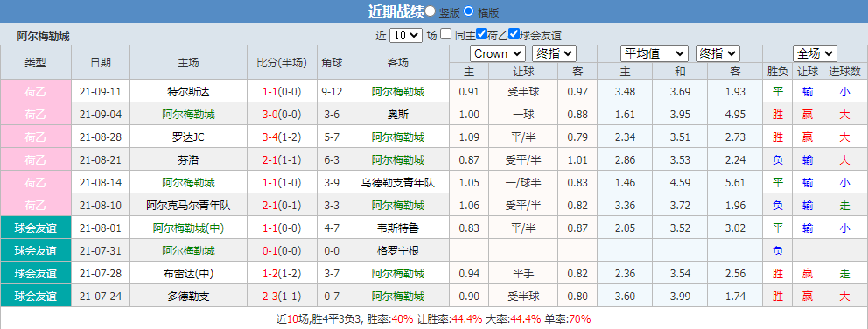Click 荷乙 league tag on 21-08-28 row

[x=35, y=137]
